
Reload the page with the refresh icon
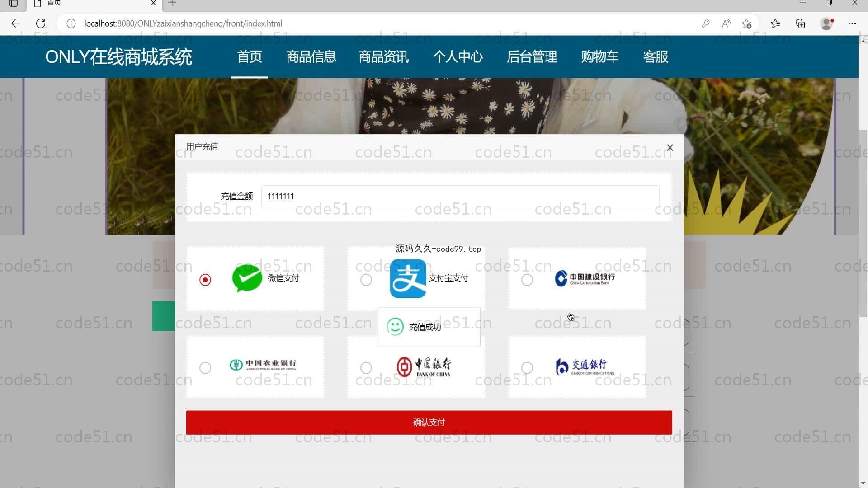point(41,23)
